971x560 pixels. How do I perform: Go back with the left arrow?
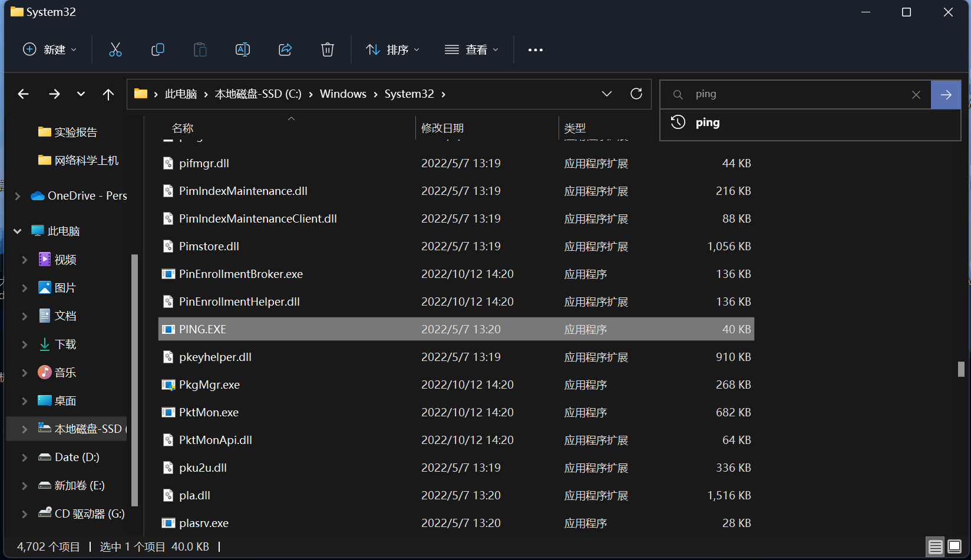24,94
